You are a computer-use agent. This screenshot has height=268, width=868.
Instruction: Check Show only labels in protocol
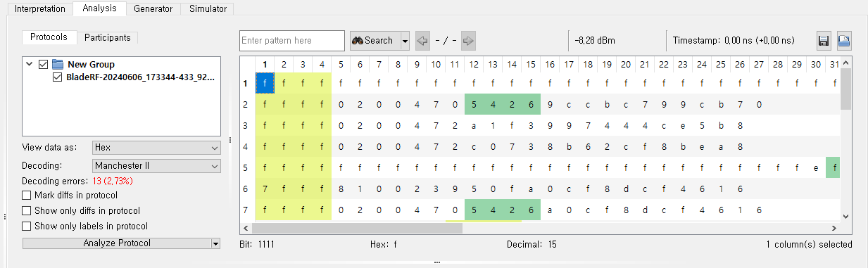point(27,226)
